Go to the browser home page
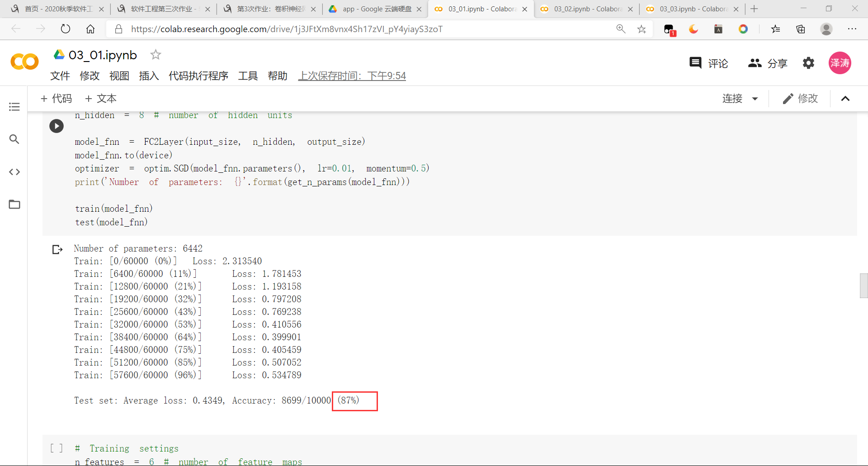The height and width of the screenshot is (466, 868). click(90, 29)
